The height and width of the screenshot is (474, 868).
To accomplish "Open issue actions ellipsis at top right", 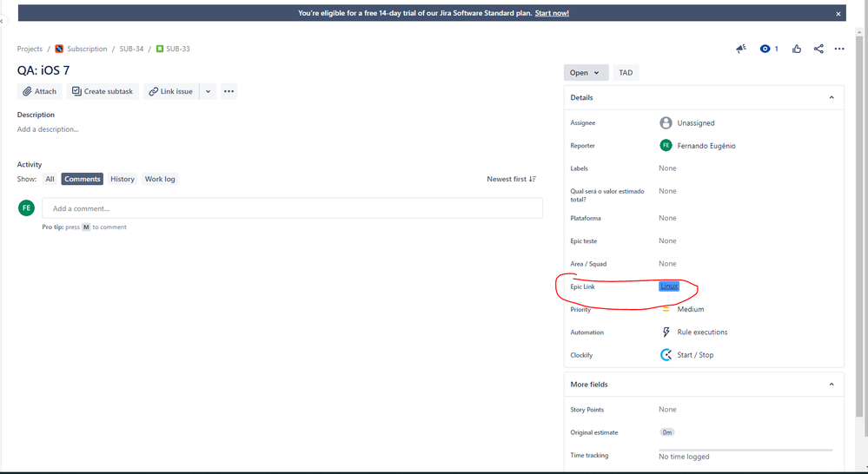I will 839,49.
